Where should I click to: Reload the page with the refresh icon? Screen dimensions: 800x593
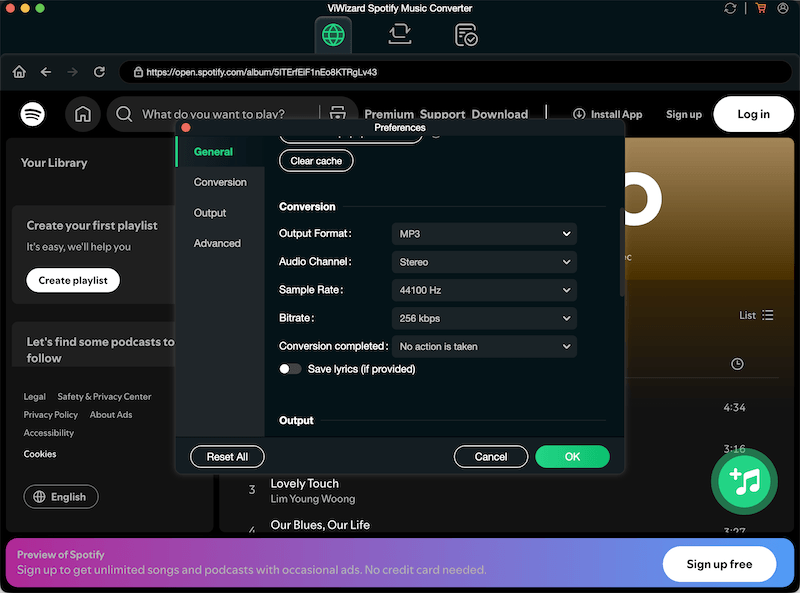[99, 72]
